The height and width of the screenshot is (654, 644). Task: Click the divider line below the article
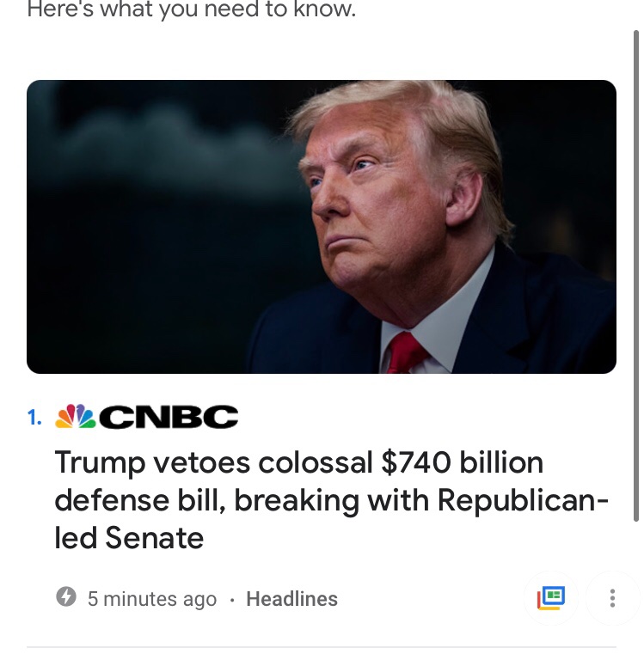click(322, 646)
